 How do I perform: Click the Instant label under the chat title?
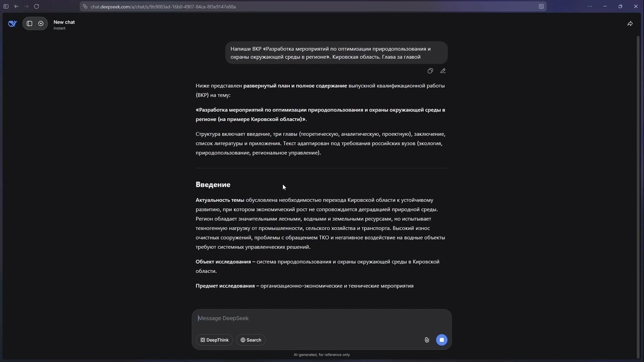(59, 29)
